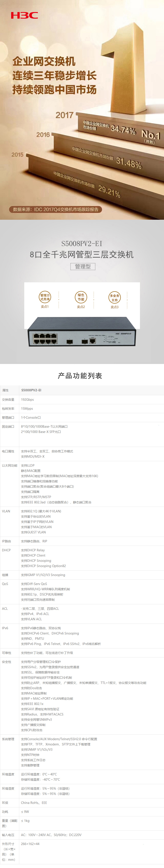164x868 pixels.
Task: Click 2*100/1000 Base-X SFP光口 line
Action: click(x=41, y=432)
